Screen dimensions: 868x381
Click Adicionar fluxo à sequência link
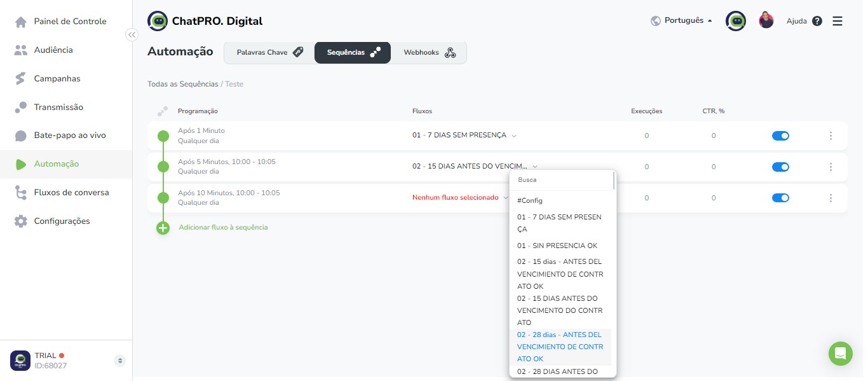coord(223,228)
